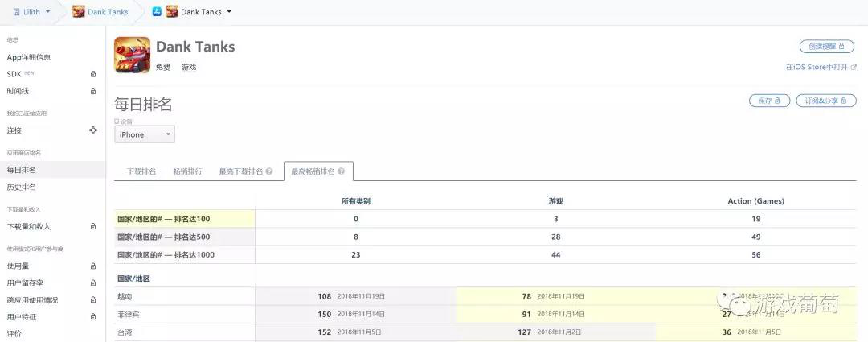Open App详细信息 in the sidebar
Image resolution: width=868 pixels, height=342 pixels.
[29, 57]
